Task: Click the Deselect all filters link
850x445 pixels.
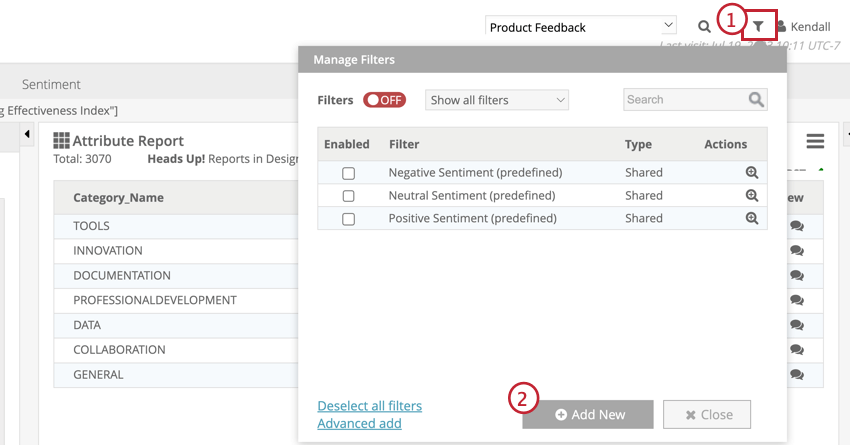Action: pos(369,406)
